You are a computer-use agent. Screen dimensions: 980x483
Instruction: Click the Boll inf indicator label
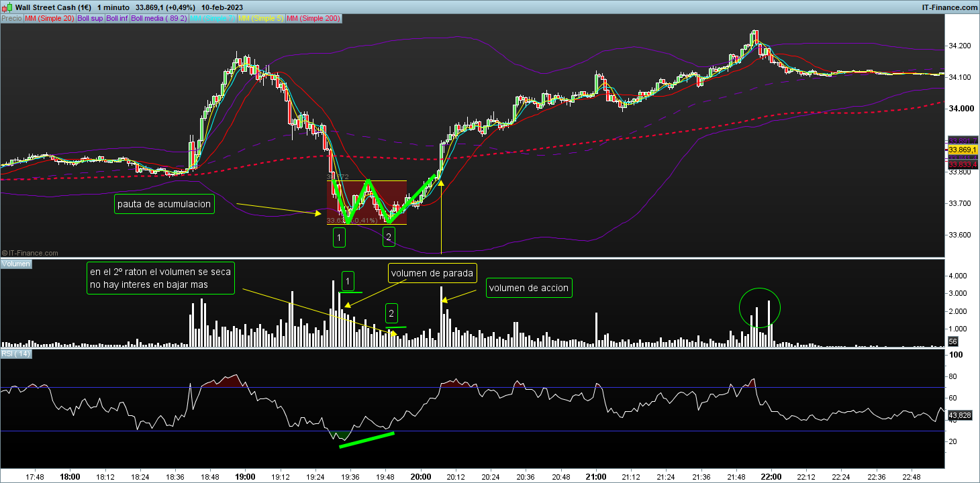click(x=117, y=19)
